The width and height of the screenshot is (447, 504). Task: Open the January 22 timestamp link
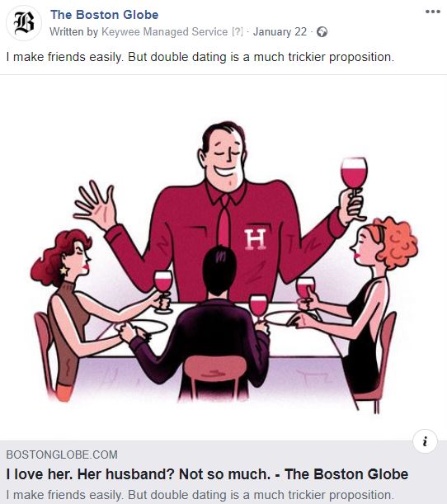(280, 32)
